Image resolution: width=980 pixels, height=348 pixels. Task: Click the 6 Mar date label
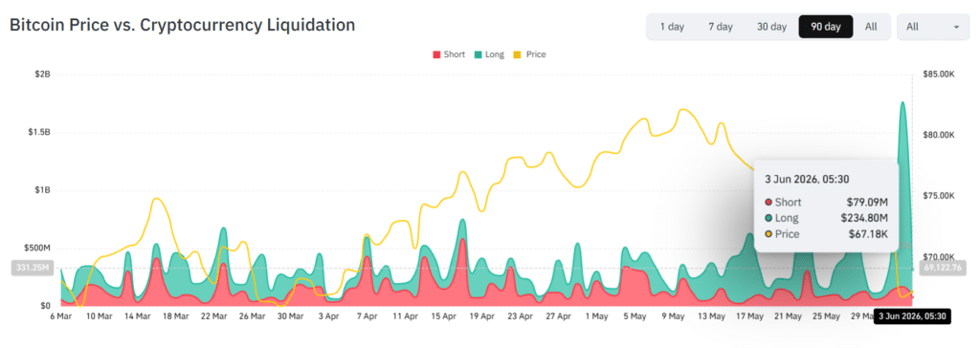click(x=60, y=316)
